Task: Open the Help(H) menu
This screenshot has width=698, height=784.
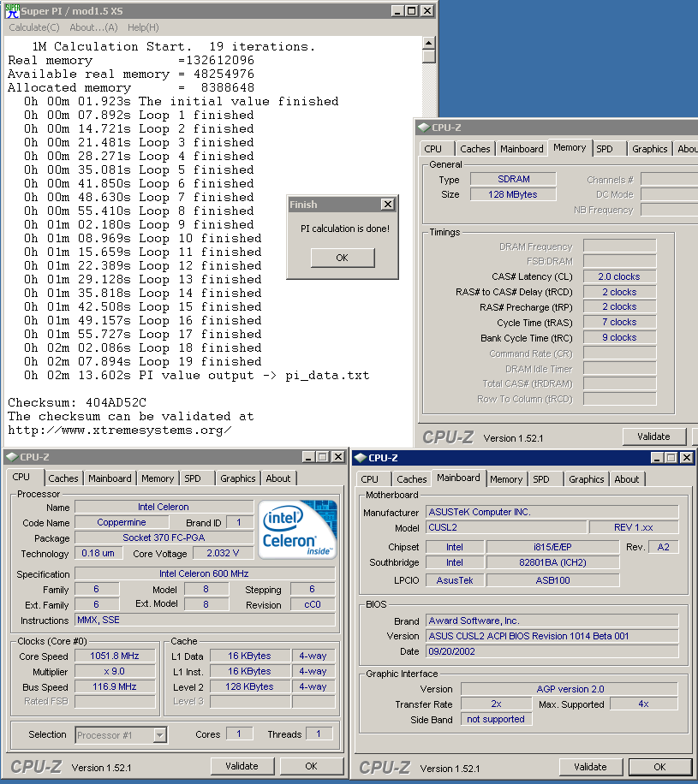Action: [x=143, y=27]
